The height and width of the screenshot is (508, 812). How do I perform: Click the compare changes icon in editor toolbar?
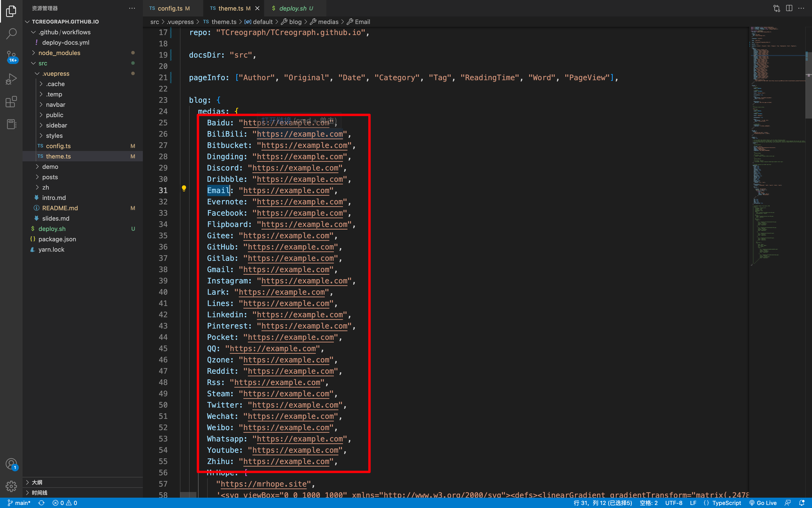(x=777, y=8)
